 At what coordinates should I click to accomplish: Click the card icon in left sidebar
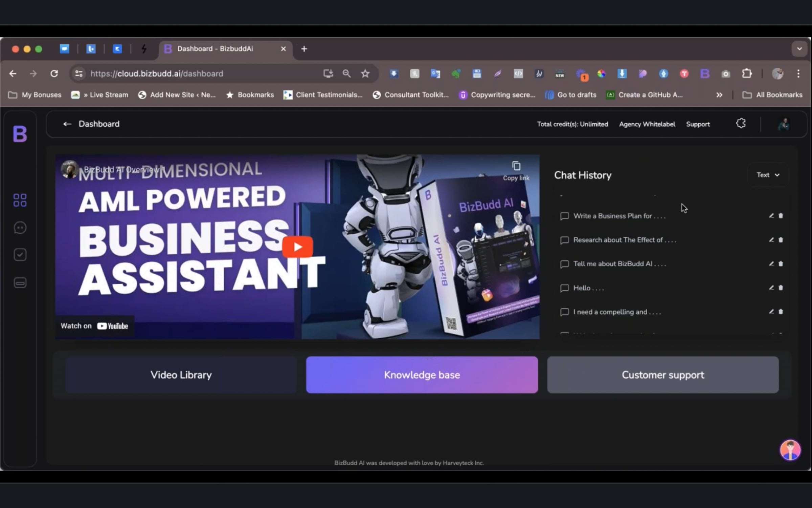pos(20,282)
